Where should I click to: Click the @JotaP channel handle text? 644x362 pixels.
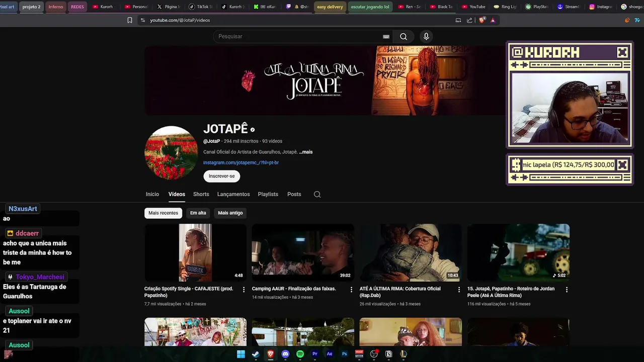point(212,141)
